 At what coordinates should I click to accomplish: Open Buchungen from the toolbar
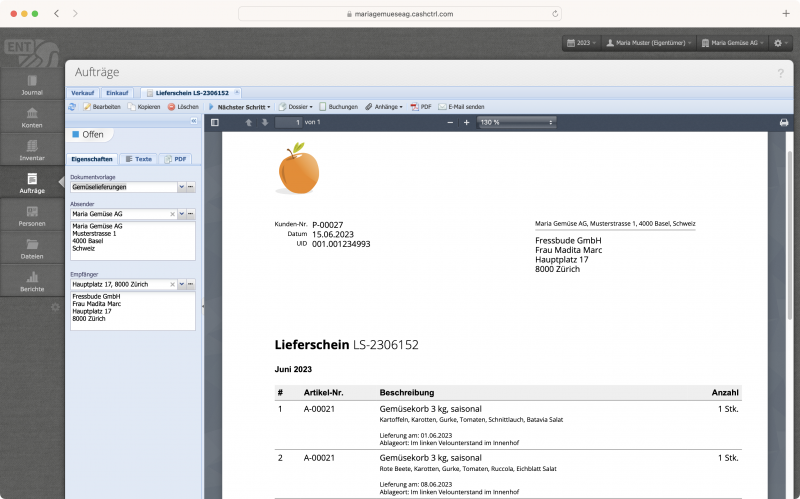point(338,107)
